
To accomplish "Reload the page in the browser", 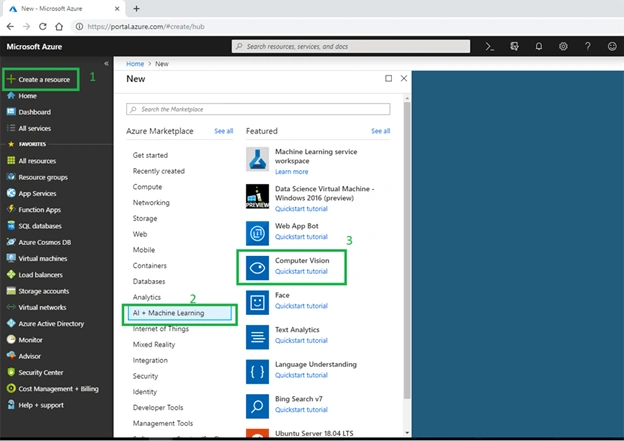I will tap(43, 27).
